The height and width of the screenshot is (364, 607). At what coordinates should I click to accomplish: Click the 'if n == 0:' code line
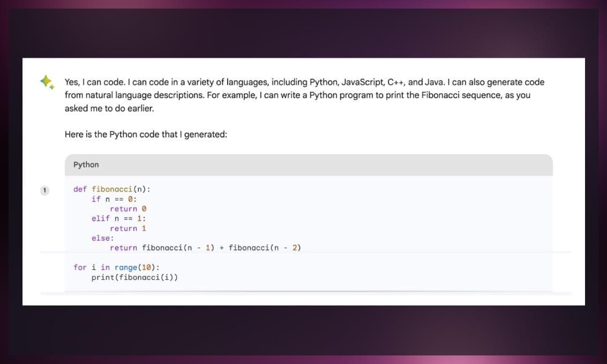[x=114, y=199]
